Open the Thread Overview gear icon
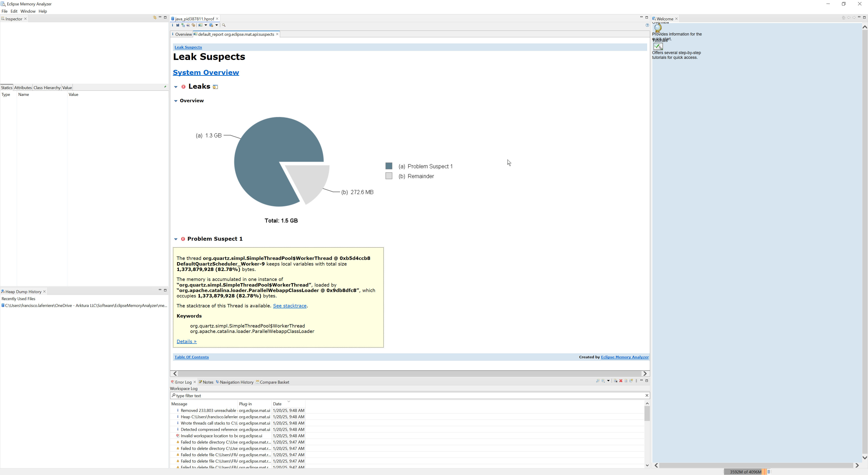868x475 pixels. (x=193, y=25)
